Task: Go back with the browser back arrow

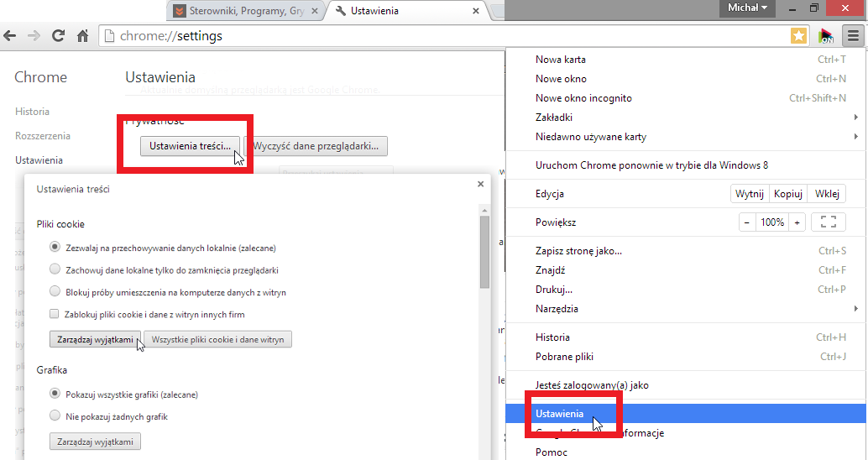Action: coord(9,36)
